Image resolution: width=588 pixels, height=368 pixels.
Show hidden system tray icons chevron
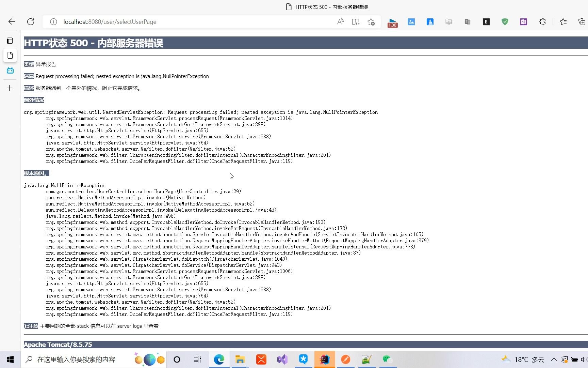[554, 359]
